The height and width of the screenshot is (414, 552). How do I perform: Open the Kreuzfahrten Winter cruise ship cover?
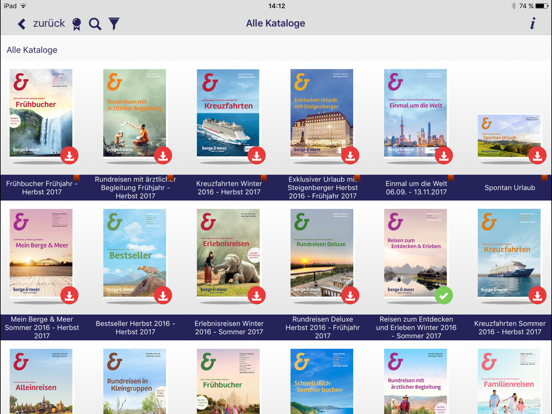(x=228, y=113)
